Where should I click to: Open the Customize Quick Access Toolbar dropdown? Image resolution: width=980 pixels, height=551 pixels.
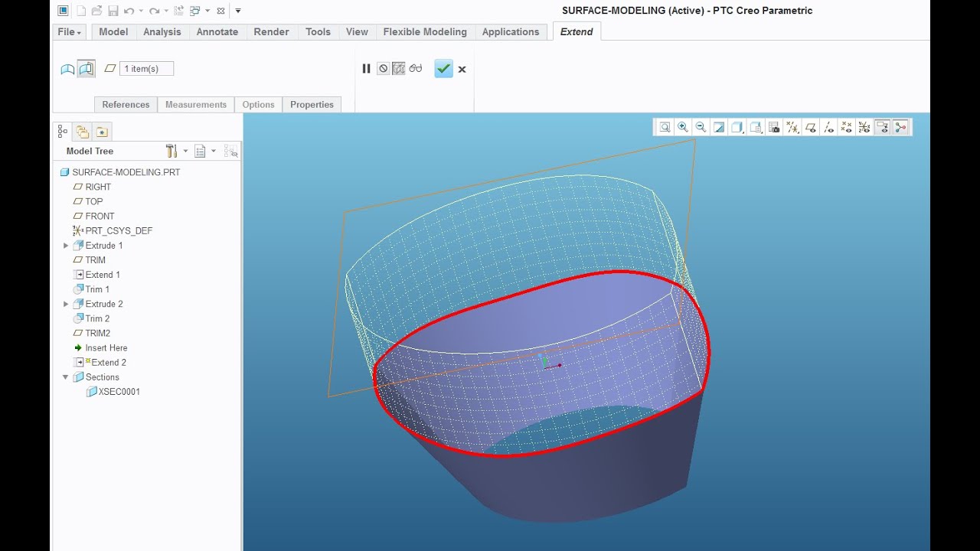pos(238,11)
